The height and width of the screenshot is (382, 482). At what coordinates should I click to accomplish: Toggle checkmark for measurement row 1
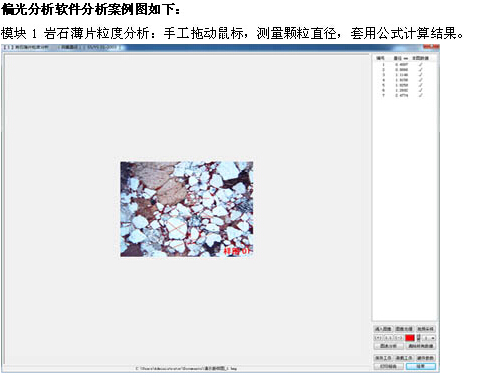tap(421, 64)
